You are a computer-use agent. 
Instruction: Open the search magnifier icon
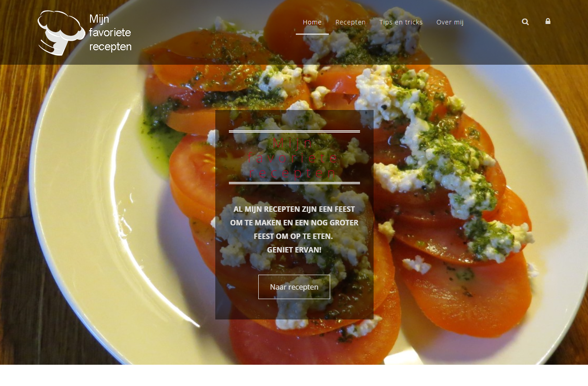point(525,22)
